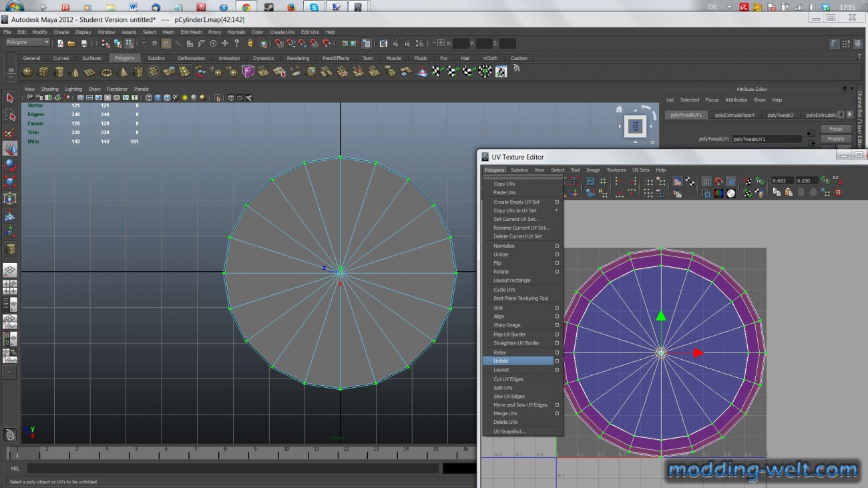Activate the Lasso select tool
Viewport: 868px width, 488px height.
[10, 115]
